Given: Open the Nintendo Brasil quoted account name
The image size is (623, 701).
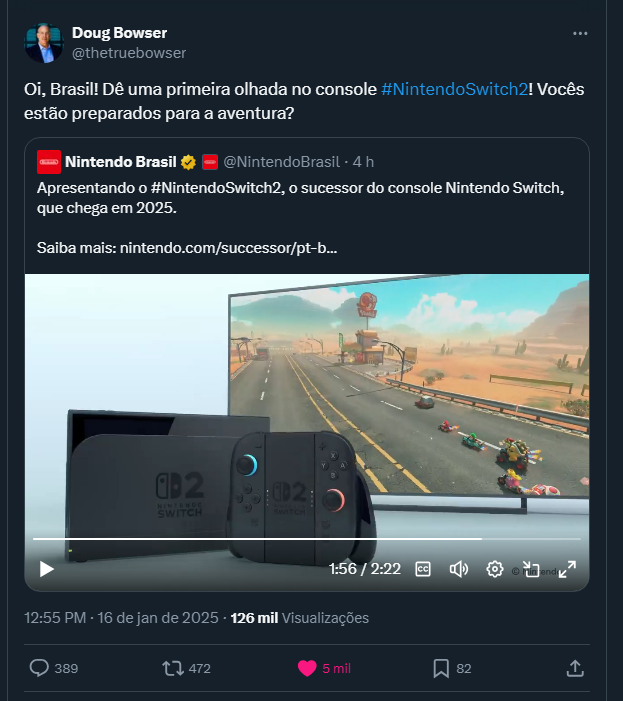Looking at the screenshot, I should point(121,162).
